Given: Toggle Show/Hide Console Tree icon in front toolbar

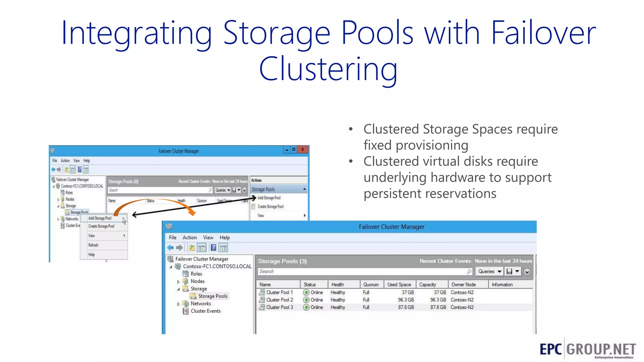Looking at the screenshot, I should coord(202,248).
